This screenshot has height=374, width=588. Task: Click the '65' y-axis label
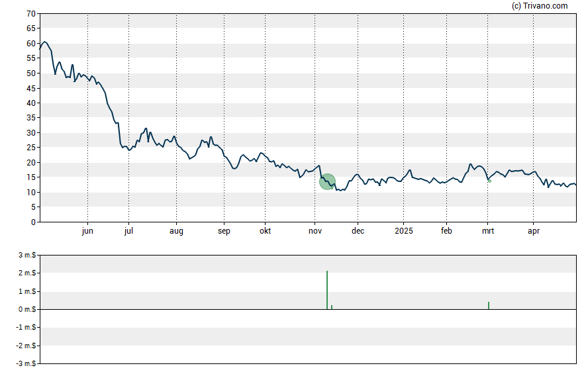31,28
